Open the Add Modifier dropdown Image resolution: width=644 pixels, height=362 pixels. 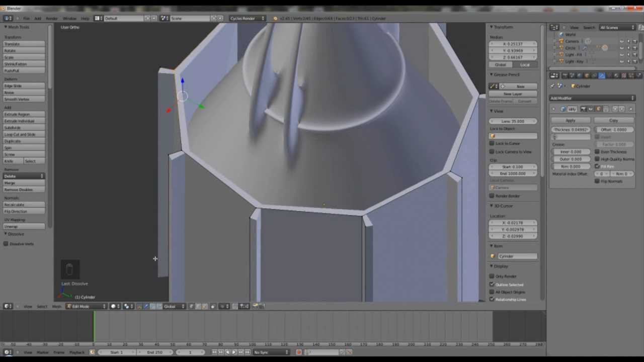tap(592, 98)
